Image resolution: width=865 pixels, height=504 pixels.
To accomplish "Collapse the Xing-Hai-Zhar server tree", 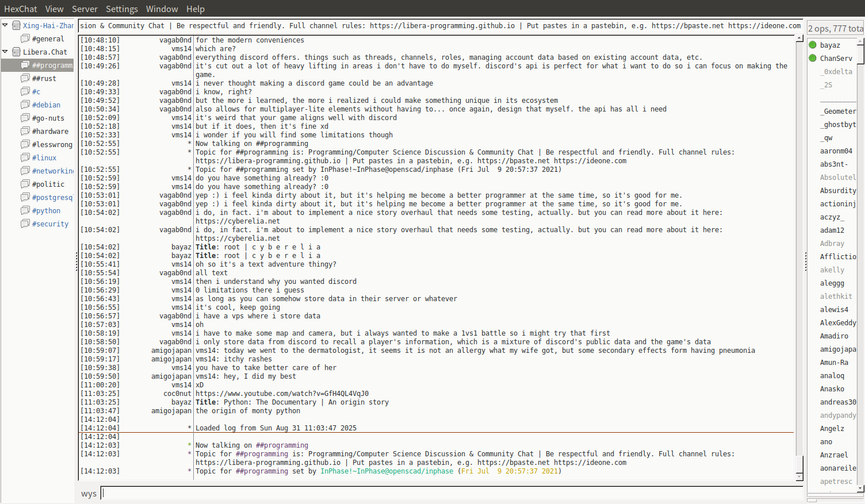I will click(x=5, y=25).
